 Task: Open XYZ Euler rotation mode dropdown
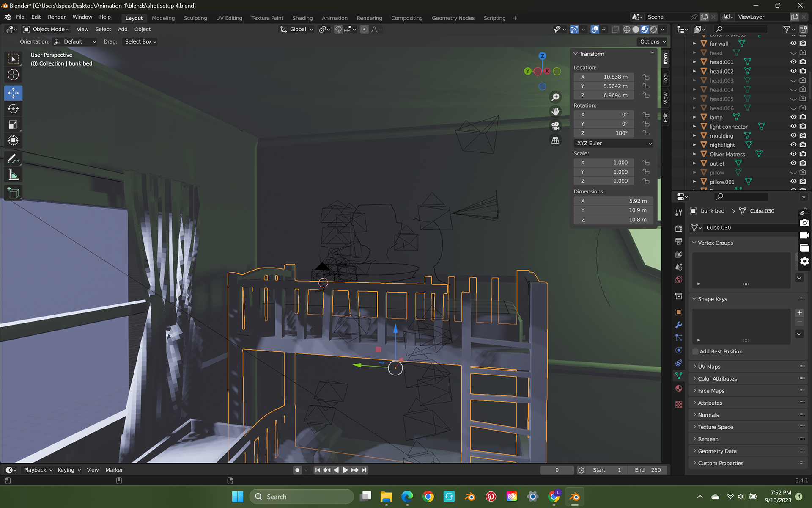613,143
